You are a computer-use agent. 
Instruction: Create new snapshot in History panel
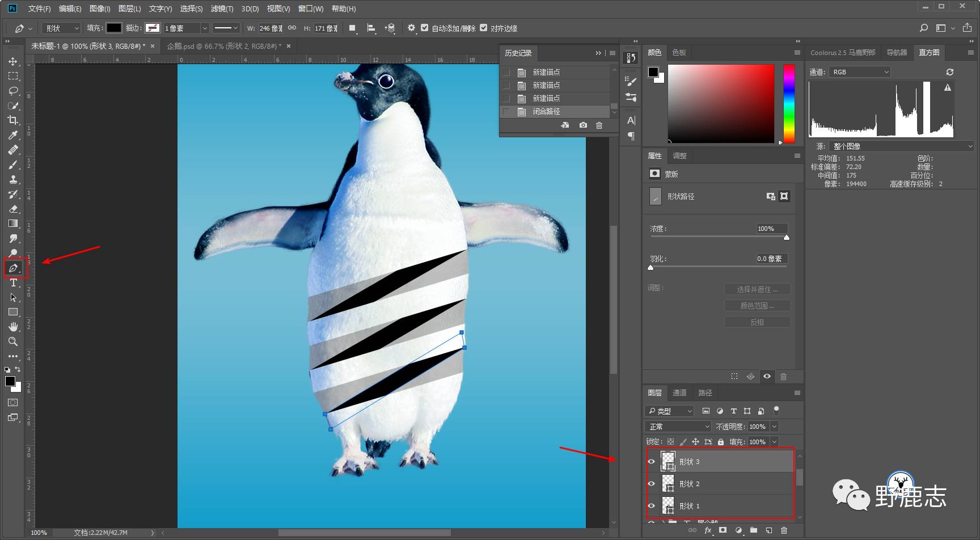click(583, 125)
